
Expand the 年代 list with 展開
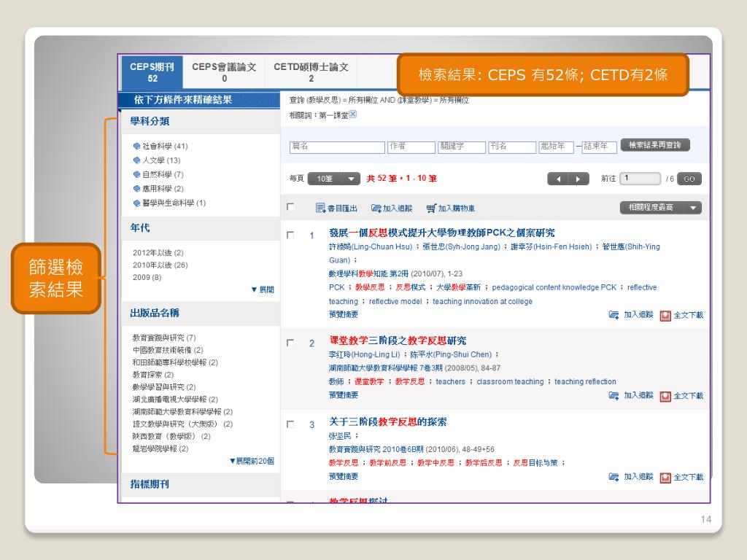(263, 289)
